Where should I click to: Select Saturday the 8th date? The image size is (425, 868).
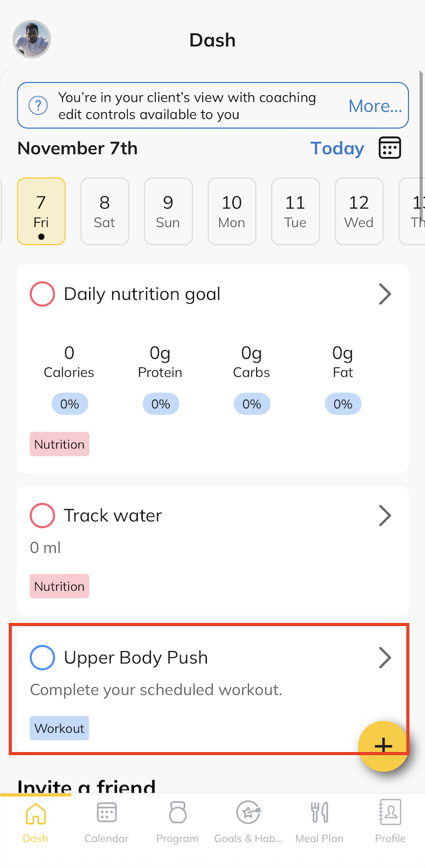point(105,211)
